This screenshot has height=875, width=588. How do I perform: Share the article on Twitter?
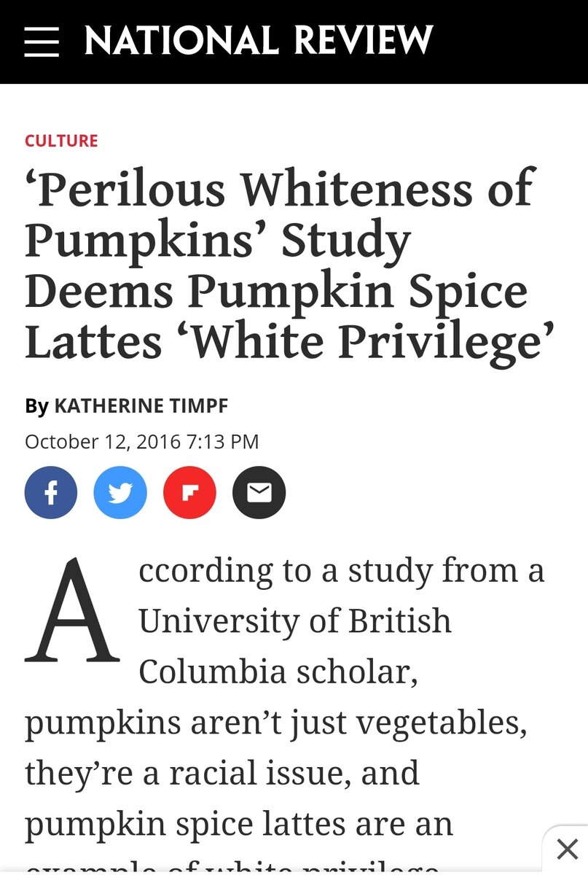120,493
